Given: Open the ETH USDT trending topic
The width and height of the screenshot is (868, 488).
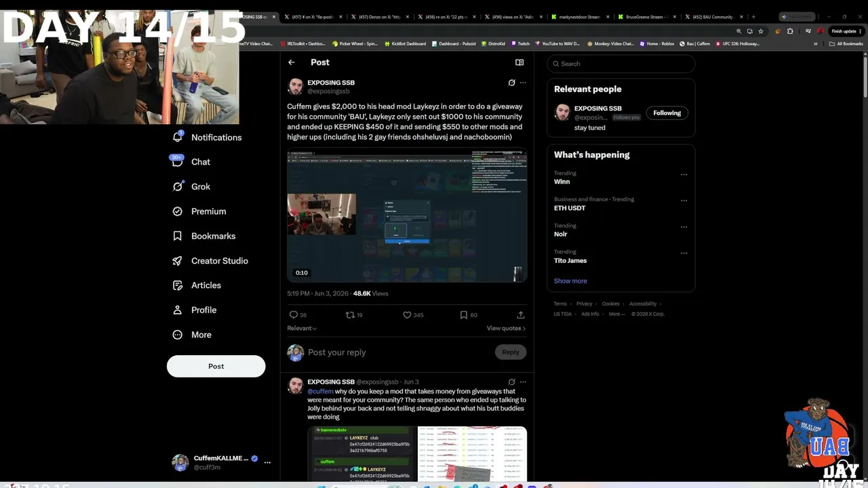Looking at the screenshot, I should [x=570, y=208].
